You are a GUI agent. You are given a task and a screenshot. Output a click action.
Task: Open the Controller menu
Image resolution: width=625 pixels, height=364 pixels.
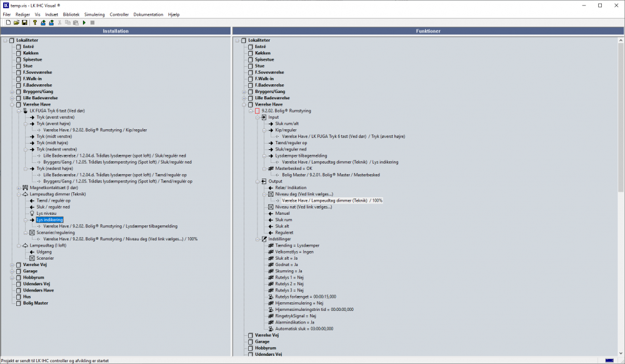pyautogui.click(x=119, y=14)
